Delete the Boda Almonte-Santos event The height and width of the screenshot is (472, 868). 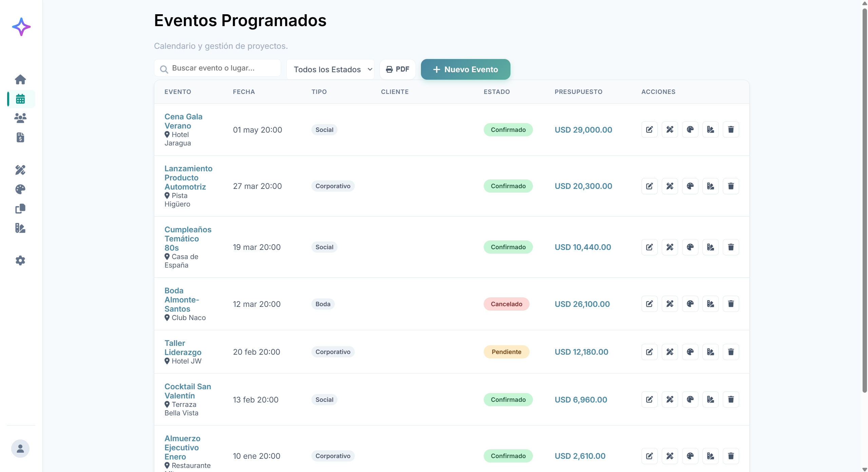point(731,304)
